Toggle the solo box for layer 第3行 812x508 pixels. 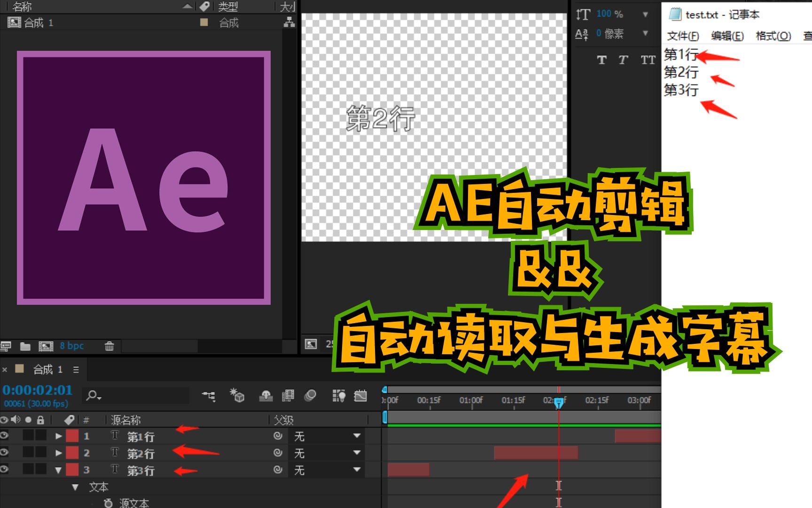(29, 469)
